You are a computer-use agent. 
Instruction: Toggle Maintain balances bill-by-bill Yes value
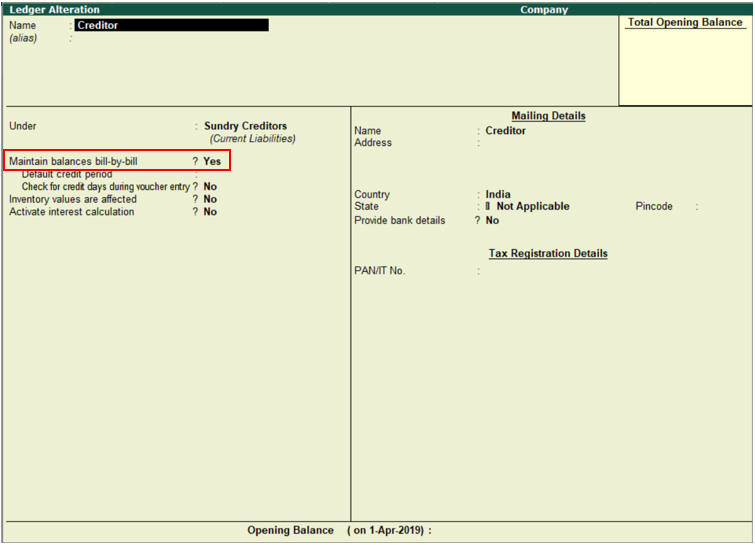click(x=212, y=161)
